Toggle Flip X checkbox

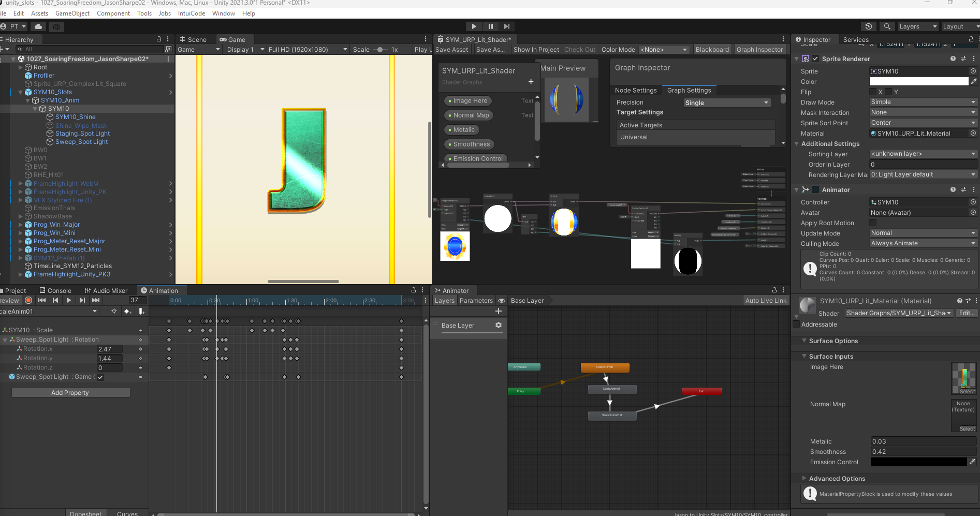873,92
